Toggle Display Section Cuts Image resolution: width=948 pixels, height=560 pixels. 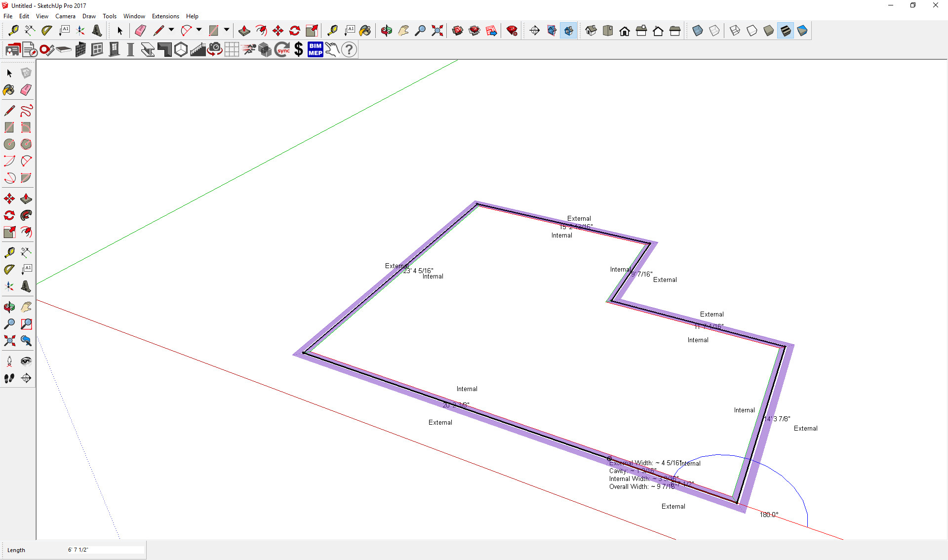[568, 31]
